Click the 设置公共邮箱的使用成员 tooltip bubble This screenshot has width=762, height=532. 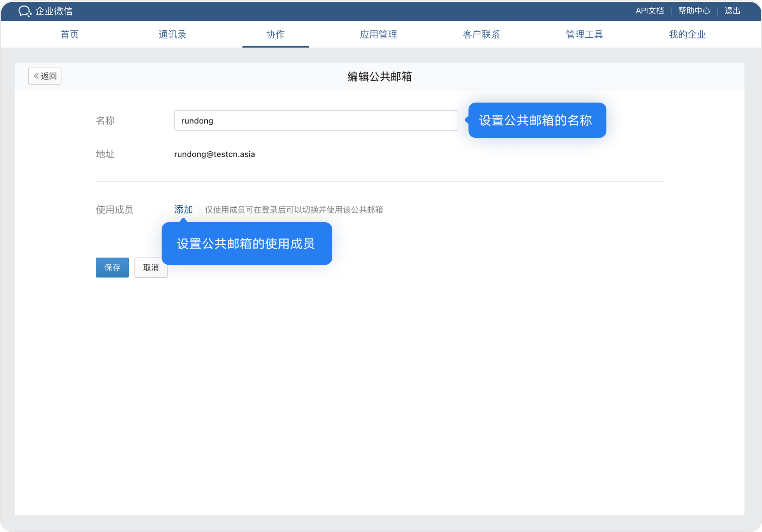pyautogui.click(x=246, y=244)
